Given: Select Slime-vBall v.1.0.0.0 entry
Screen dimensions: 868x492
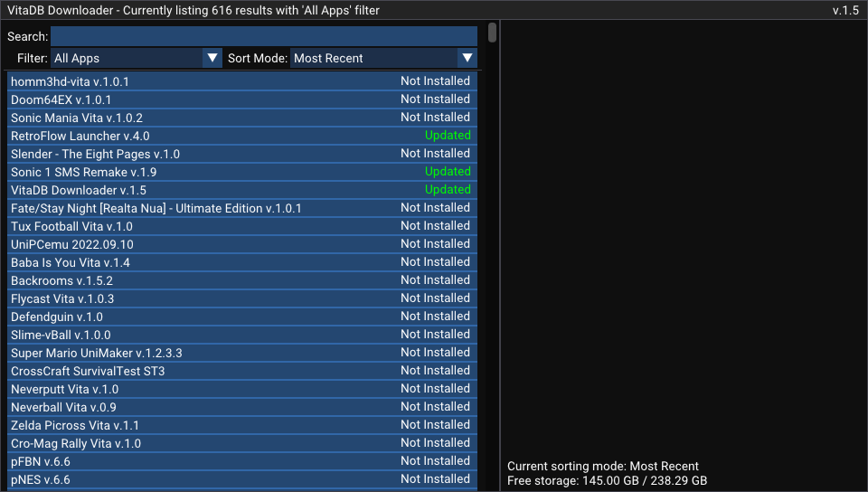Looking at the screenshot, I should (242, 335).
